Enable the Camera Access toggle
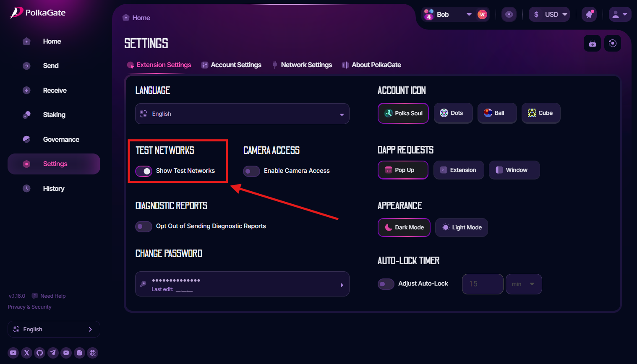 [x=251, y=171]
